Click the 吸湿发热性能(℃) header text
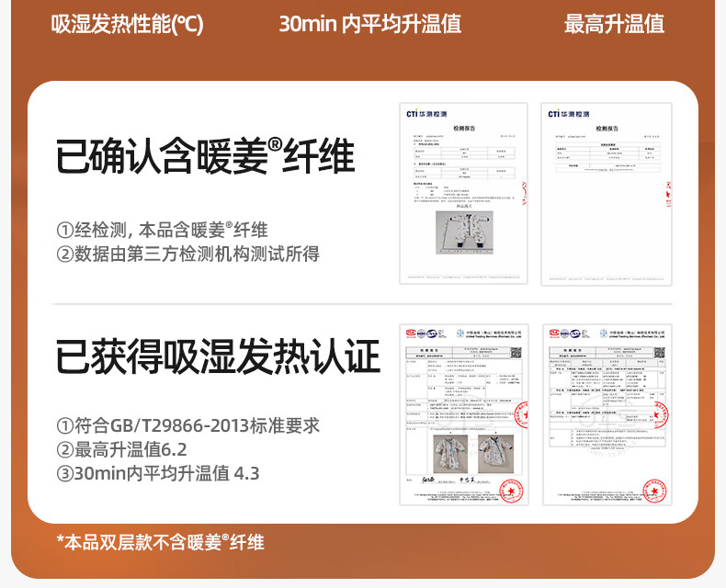 point(127,24)
